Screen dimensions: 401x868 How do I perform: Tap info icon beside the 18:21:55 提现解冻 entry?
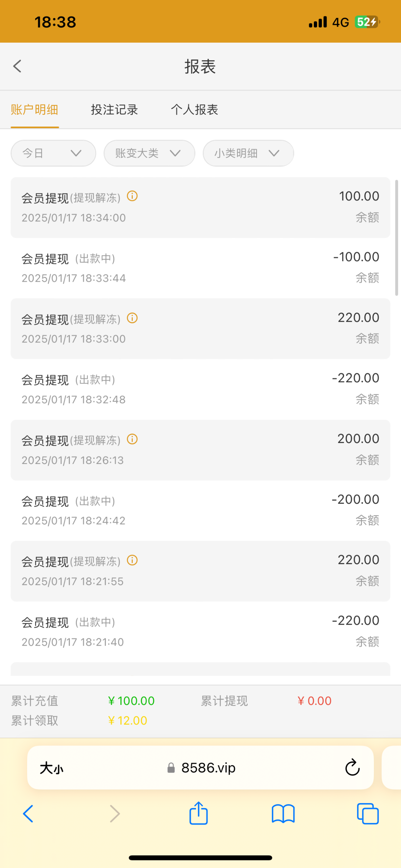[132, 561]
